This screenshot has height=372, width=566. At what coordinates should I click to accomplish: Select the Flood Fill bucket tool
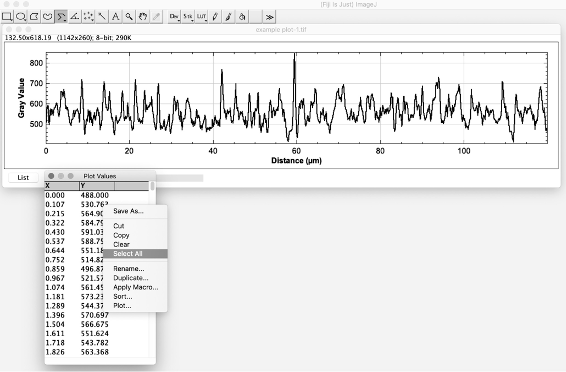[x=242, y=17]
